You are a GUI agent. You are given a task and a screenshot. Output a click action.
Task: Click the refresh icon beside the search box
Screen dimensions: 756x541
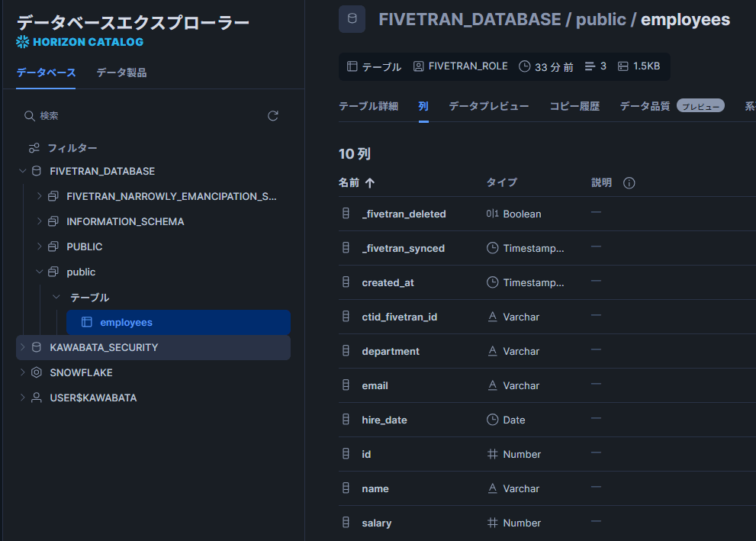point(273,116)
